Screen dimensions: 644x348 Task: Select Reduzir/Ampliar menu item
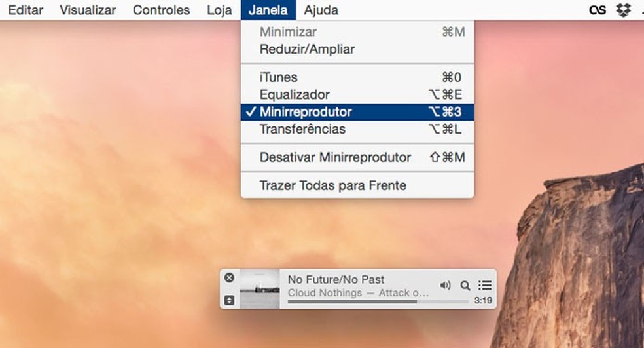click(357, 49)
